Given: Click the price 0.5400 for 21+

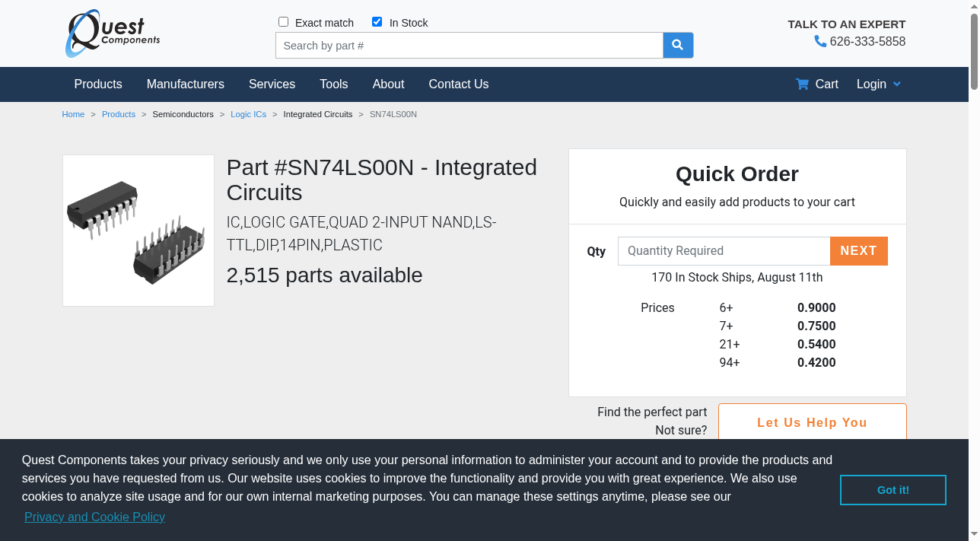Looking at the screenshot, I should click(x=816, y=345).
